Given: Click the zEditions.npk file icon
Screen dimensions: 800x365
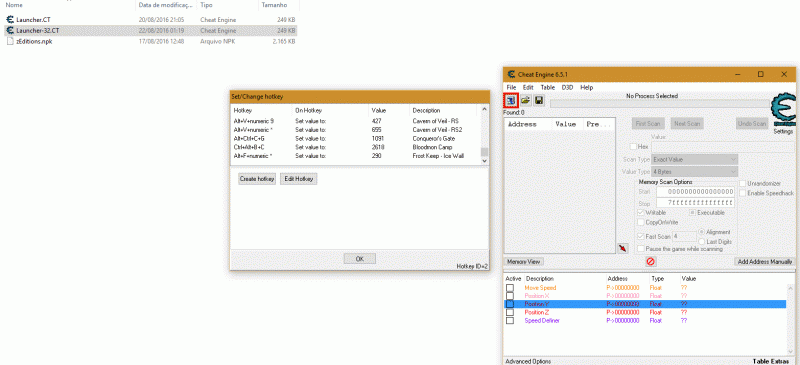Looking at the screenshot, I should 10,41.
